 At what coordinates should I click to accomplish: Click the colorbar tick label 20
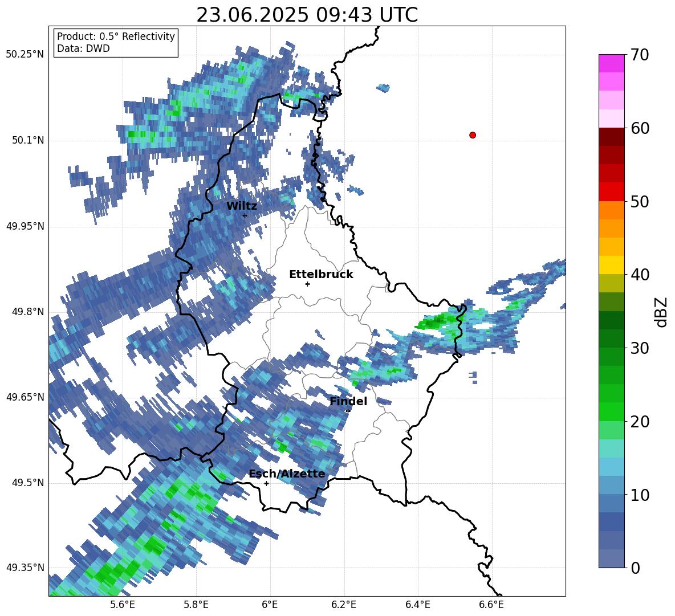click(x=640, y=422)
